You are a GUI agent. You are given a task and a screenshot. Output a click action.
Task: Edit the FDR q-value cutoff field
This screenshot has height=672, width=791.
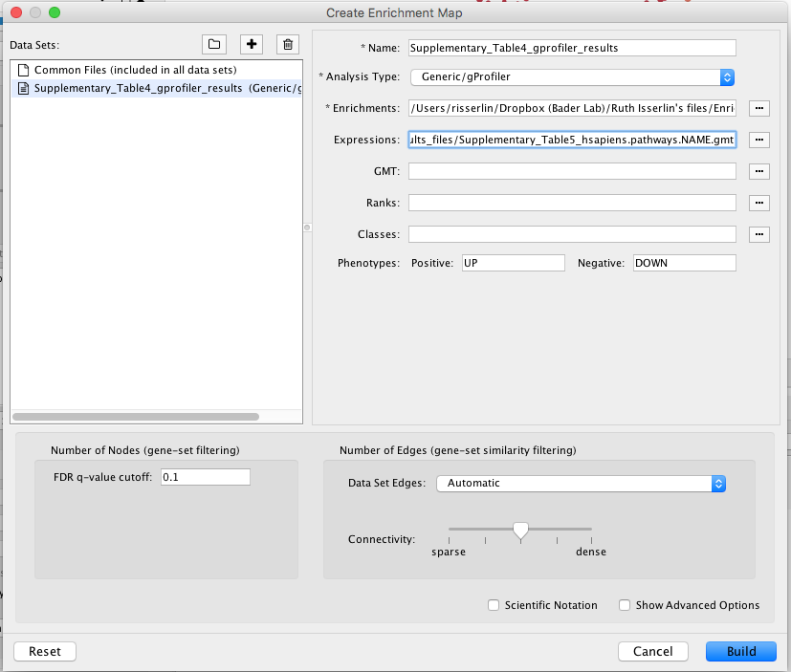[x=205, y=476]
